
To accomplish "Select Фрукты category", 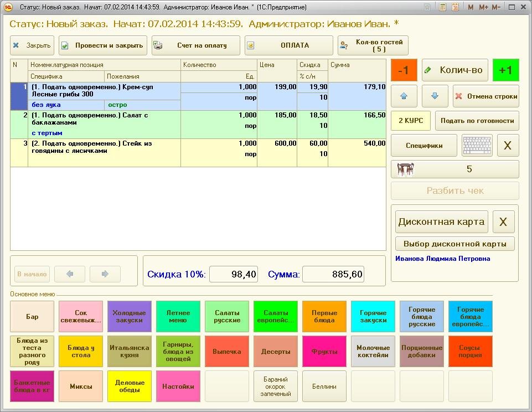I will 324,351.
